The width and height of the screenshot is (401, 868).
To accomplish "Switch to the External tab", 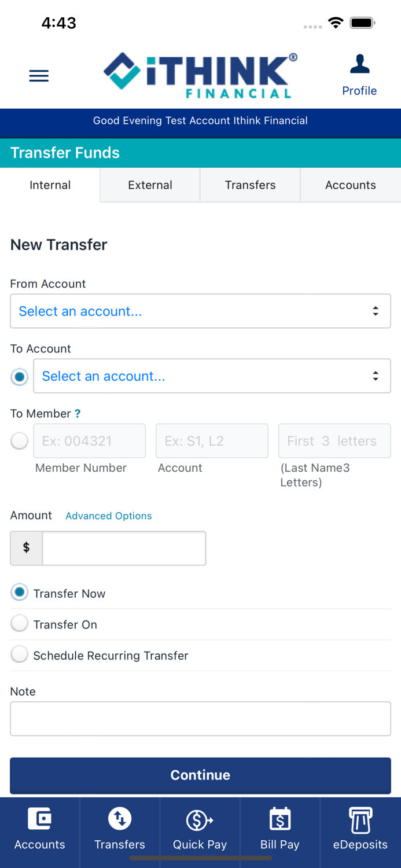I will [150, 185].
